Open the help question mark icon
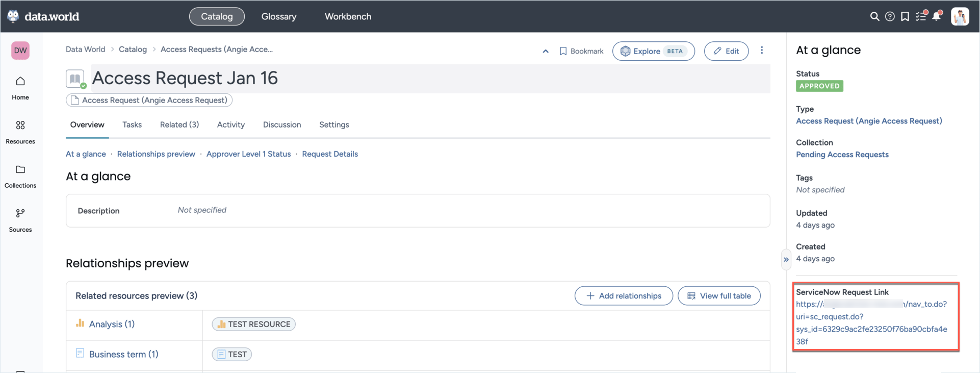Viewport: 980px width, 373px height. (x=890, y=16)
